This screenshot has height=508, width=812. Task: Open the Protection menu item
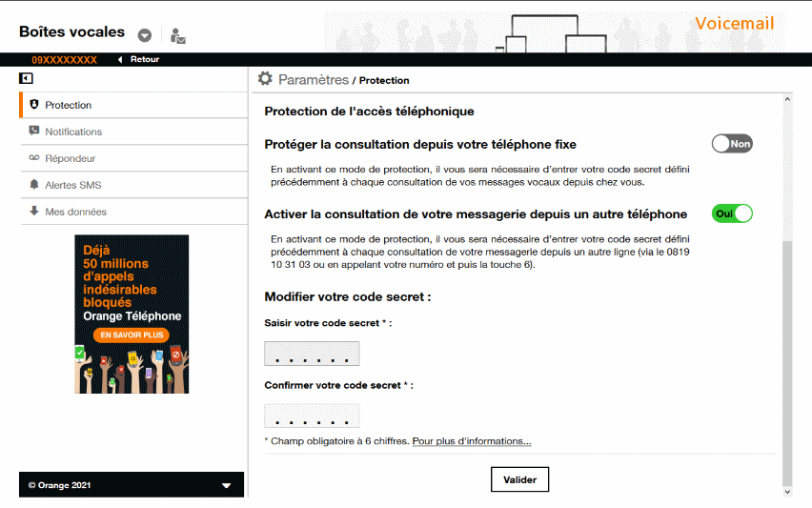[133, 105]
